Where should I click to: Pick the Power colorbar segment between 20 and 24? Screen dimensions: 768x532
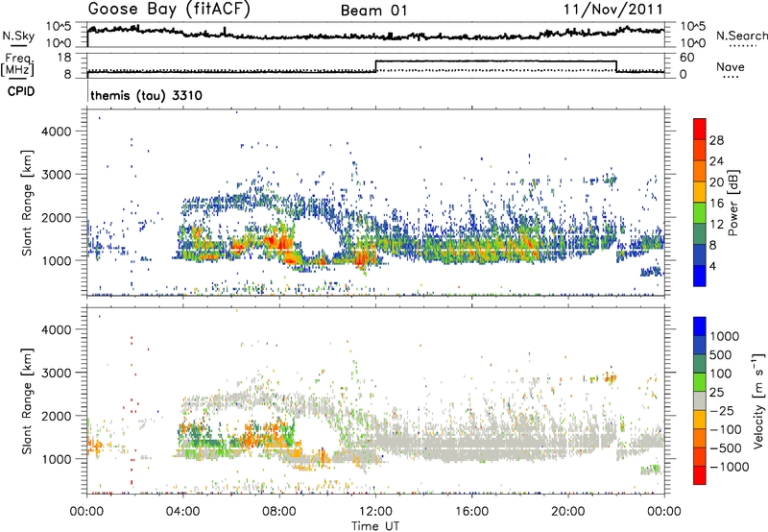700,171
